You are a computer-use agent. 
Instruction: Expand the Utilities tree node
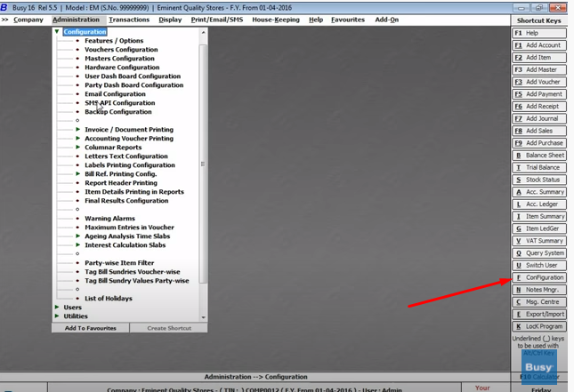point(57,316)
